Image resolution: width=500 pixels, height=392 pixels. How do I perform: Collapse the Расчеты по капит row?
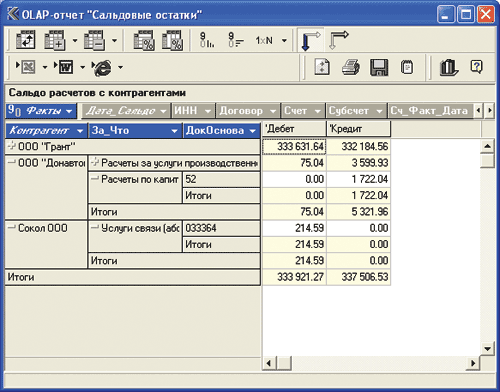(x=95, y=179)
